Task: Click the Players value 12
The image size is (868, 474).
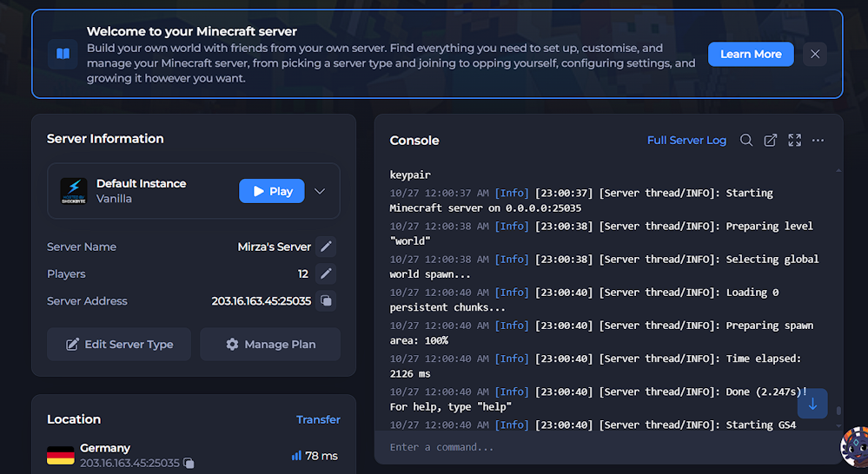Action: click(x=303, y=273)
